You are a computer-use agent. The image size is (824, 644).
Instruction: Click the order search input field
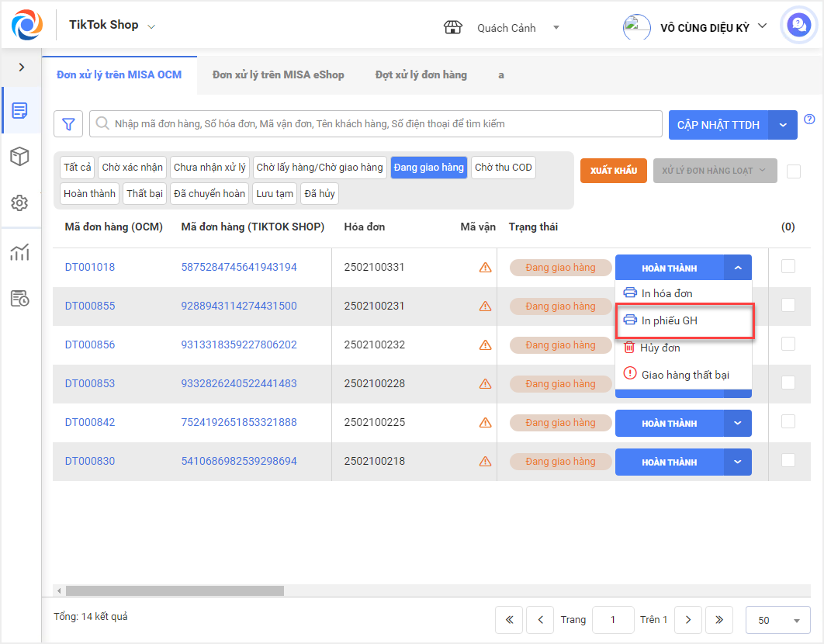pyautogui.click(x=376, y=124)
